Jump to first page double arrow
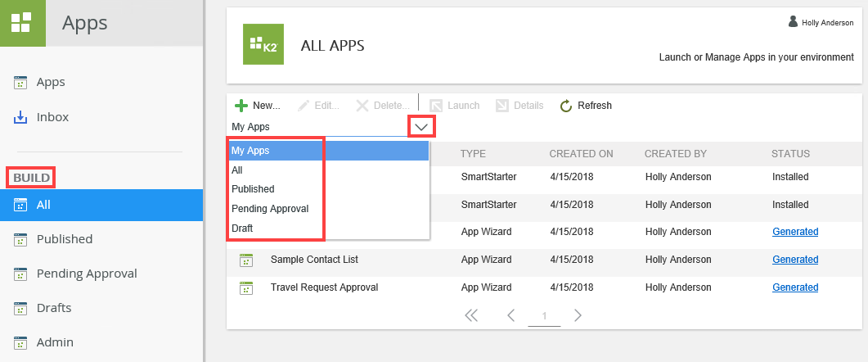The height and width of the screenshot is (362, 868). pyautogui.click(x=471, y=315)
